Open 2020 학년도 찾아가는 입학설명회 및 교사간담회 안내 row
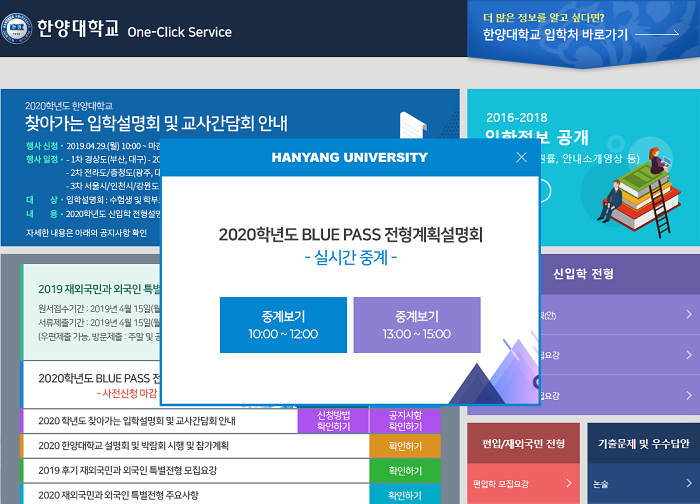The height and width of the screenshot is (504, 700). pos(137,421)
